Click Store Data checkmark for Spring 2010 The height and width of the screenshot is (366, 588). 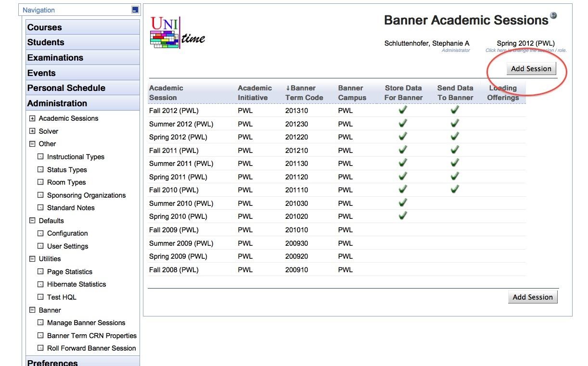click(x=403, y=215)
